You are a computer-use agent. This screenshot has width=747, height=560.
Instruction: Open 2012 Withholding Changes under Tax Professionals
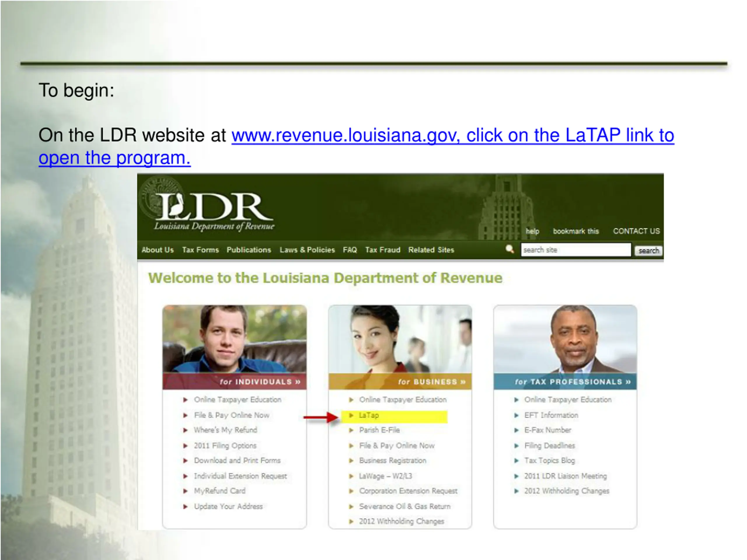tap(567, 491)
